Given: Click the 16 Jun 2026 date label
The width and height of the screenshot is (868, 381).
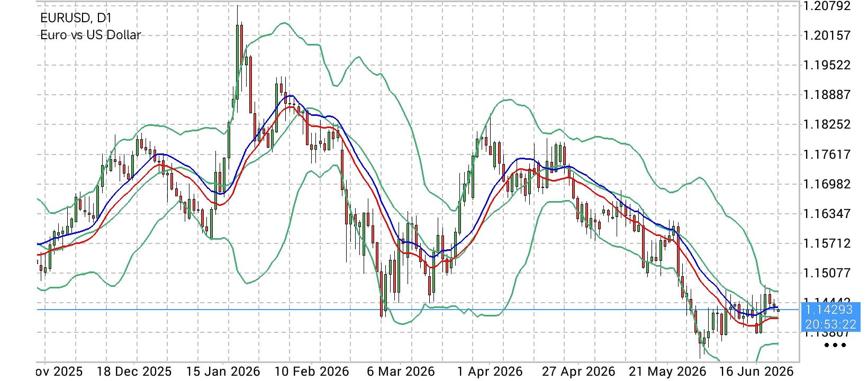Looking at the screenshot, I should 756,371.
